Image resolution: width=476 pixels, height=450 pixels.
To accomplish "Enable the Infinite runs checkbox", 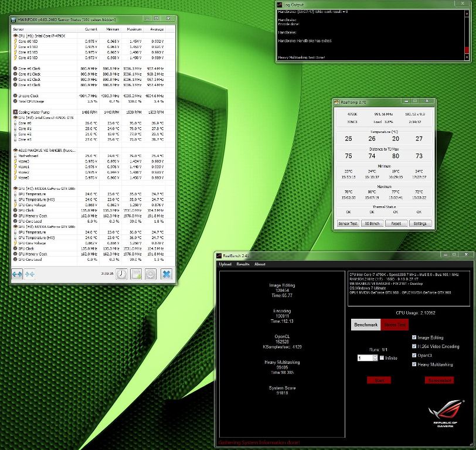I will point(382,358).
